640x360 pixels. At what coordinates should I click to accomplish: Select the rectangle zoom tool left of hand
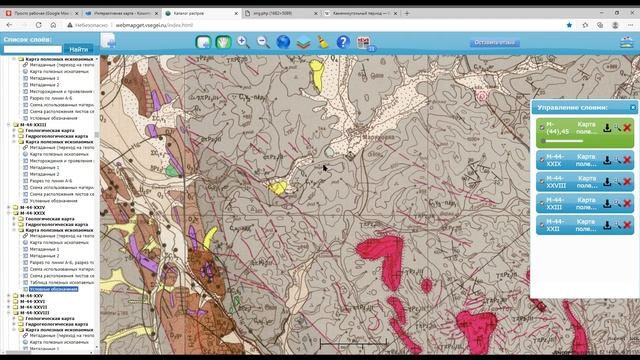(x=203, y=42)
